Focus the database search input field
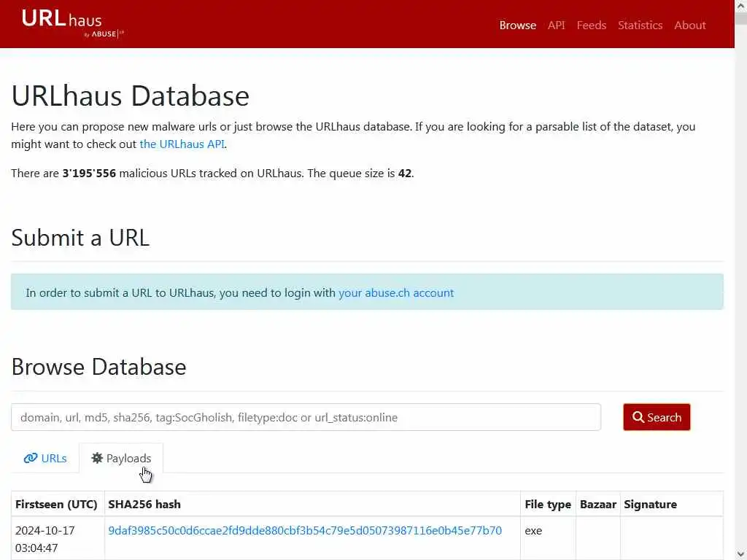The height and width of the screenshot is (560, 747). pos(306,417)
